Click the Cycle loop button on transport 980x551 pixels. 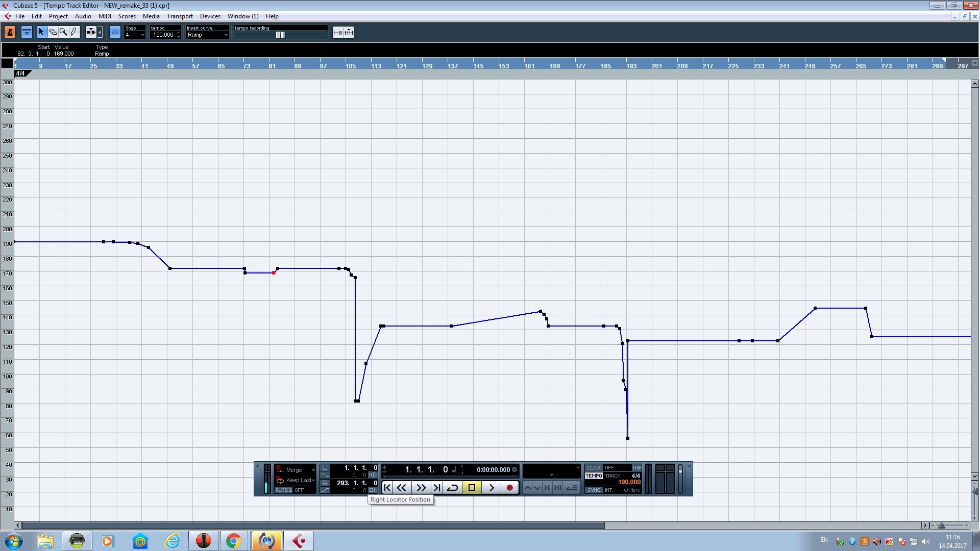pos(452,488)
